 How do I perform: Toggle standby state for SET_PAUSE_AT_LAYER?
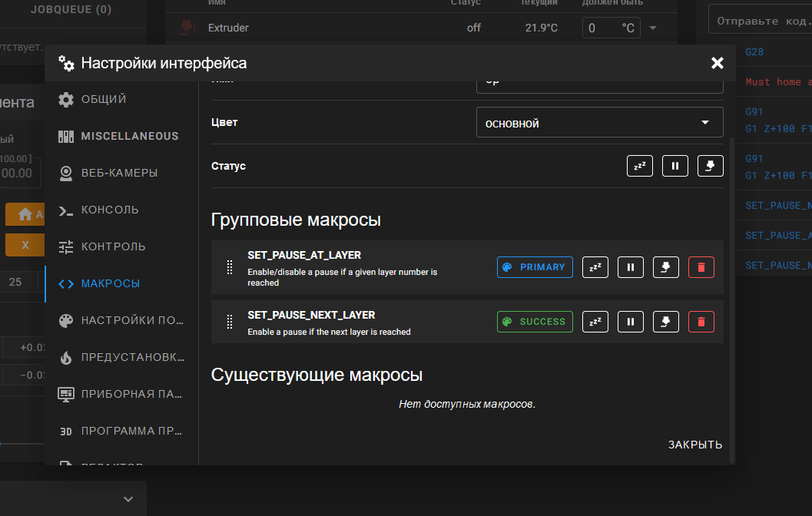(x=595, y=267)
